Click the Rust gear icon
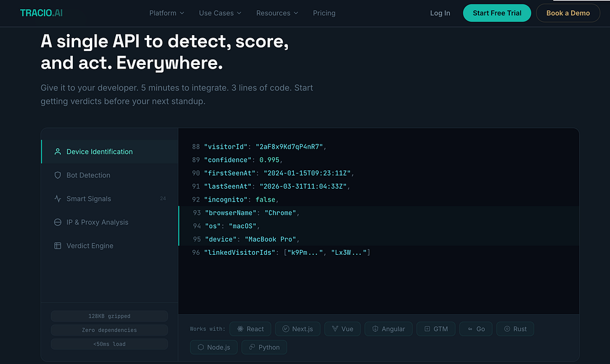Screen dimensions: 610x364 507,329
